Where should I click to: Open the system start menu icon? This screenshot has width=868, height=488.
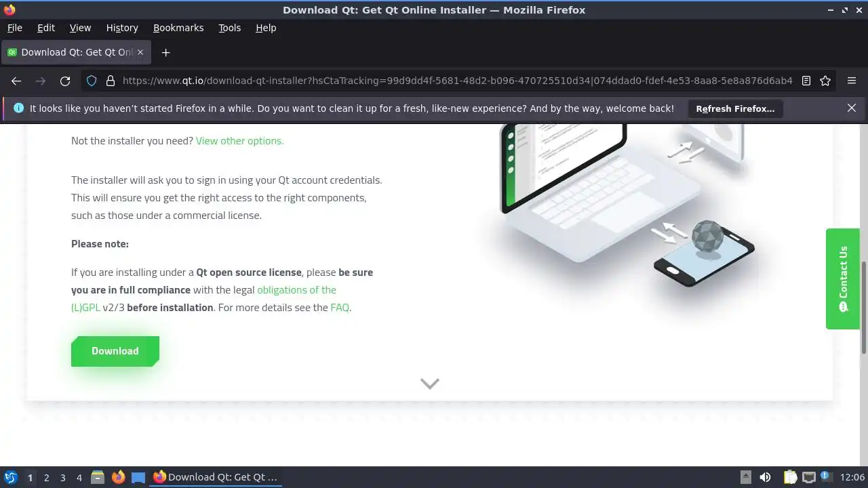coord(11,477)
